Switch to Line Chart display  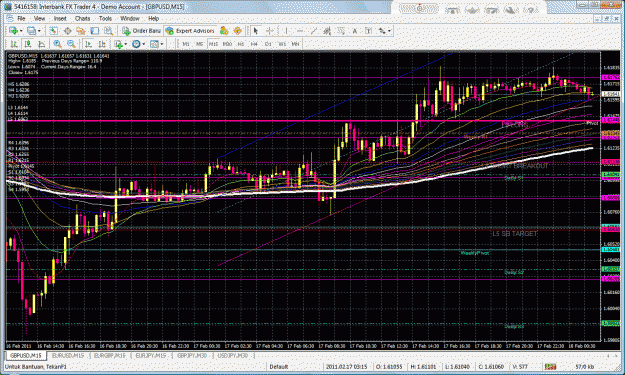(x=41, y=44)
